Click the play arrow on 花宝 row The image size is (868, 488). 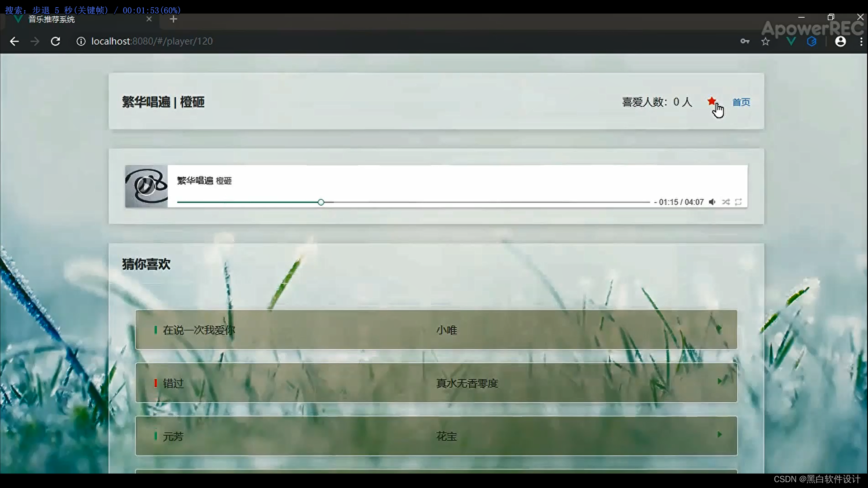coord(719,434)
